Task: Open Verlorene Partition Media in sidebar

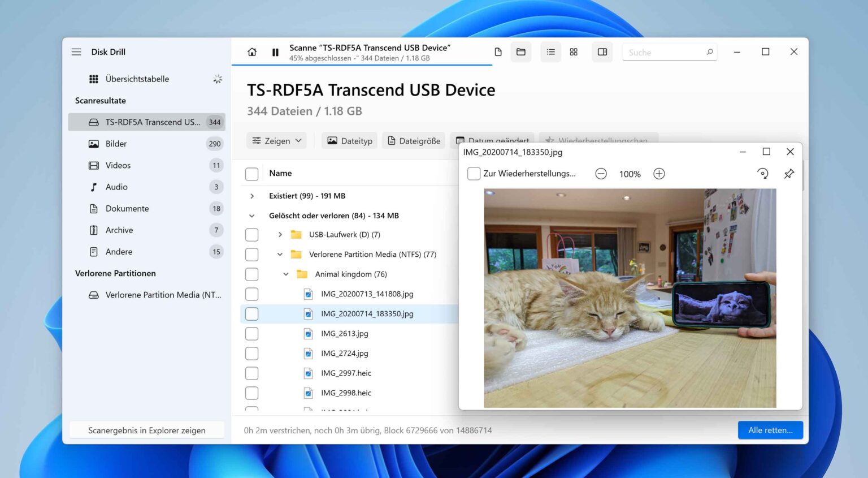Action: coord(147,295)
